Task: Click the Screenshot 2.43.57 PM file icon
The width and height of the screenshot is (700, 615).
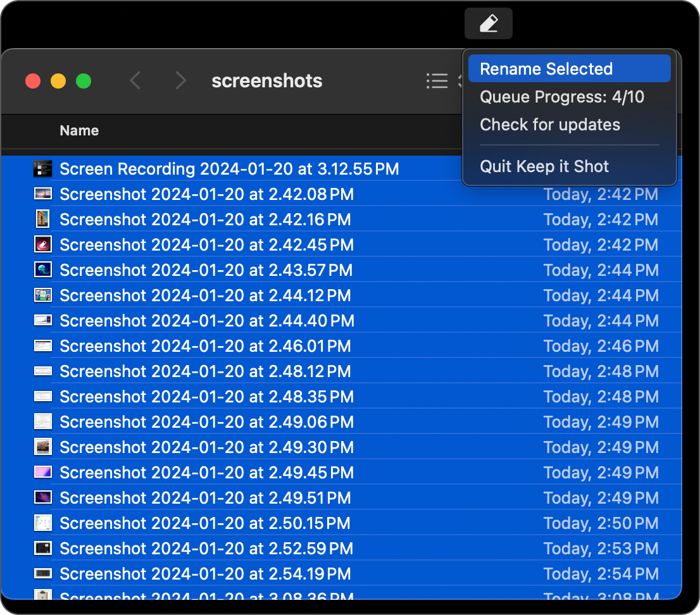Action: (42, 270)
